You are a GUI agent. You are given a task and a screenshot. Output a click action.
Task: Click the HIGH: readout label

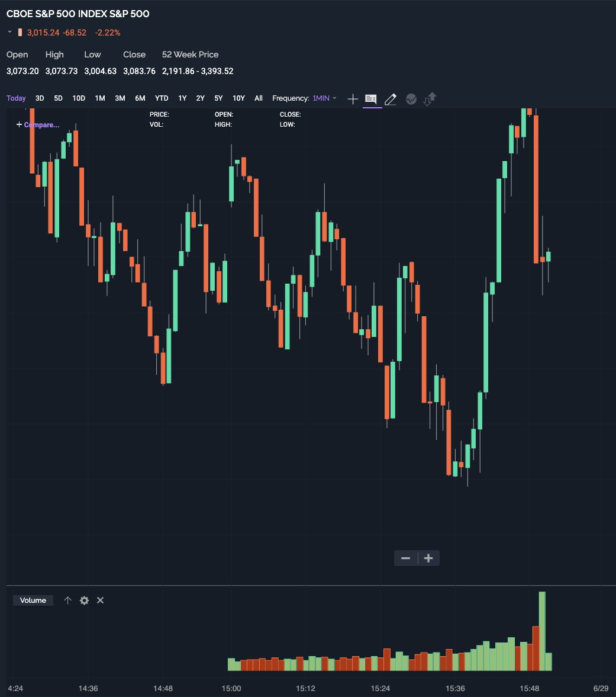[x=223, y=124]
